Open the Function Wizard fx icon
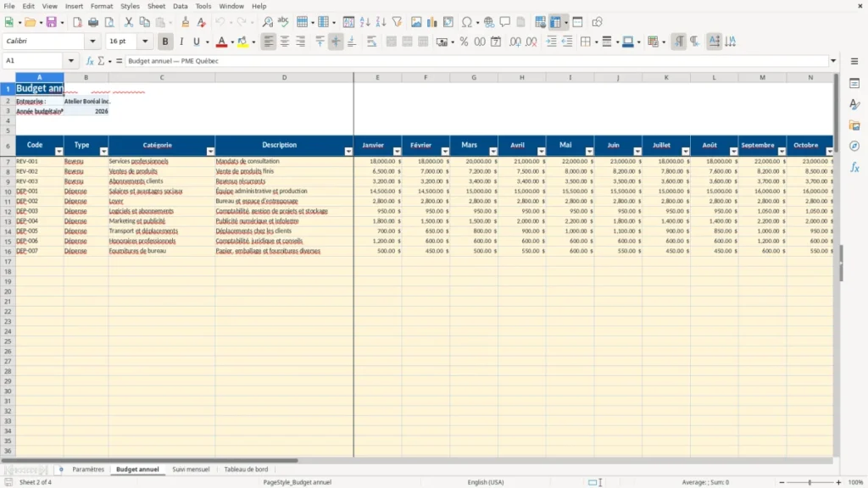 point(90,61)
